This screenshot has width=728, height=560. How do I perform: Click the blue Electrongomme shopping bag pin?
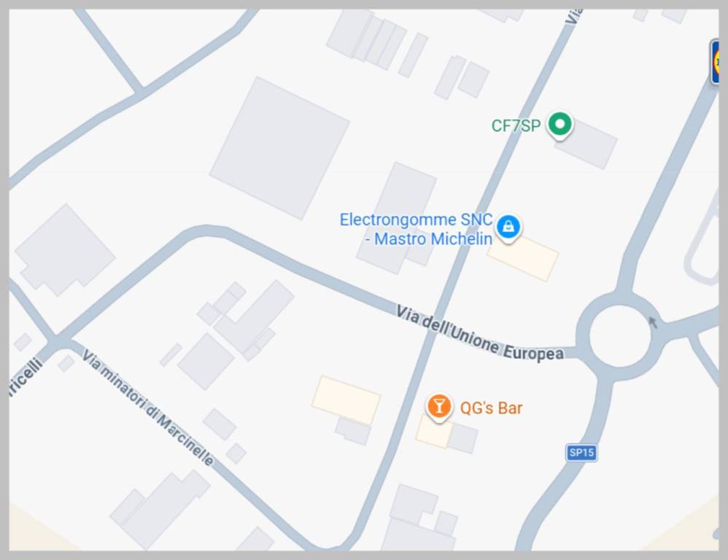[x=508, y=227]
